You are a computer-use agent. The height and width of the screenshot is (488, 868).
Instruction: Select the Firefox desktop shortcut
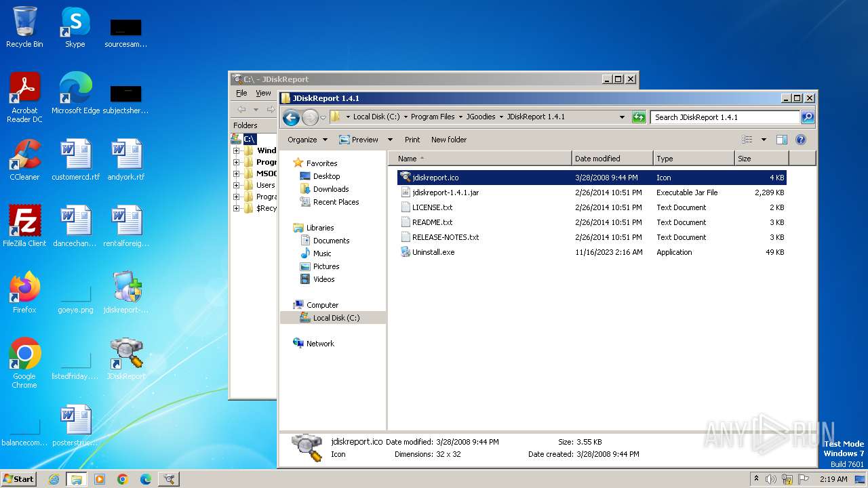24,293
